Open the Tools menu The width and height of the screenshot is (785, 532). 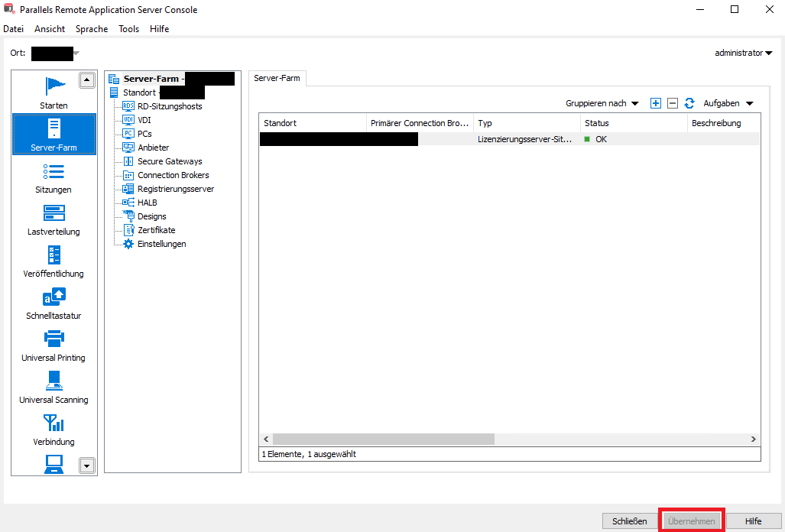(128, 29)
